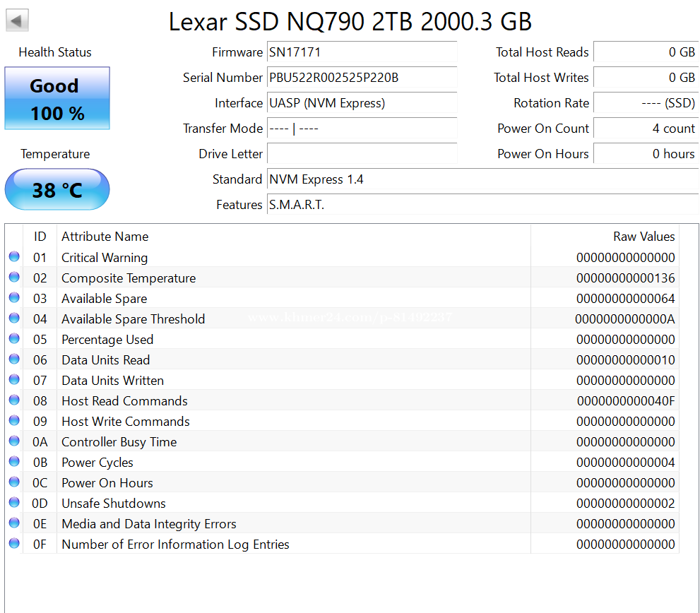This screenshot has height=613, width=700.
Task: Click the ID column header
Action: click(40, 236)
